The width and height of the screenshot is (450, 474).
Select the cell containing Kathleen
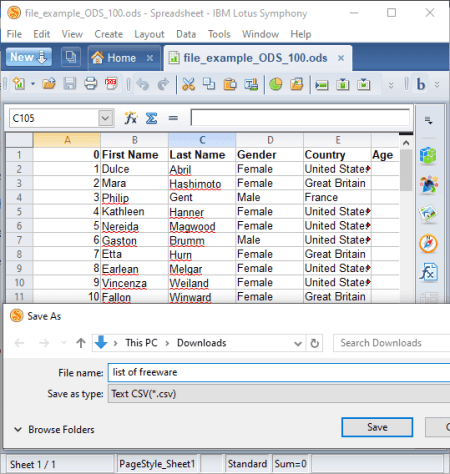(134, 212)
